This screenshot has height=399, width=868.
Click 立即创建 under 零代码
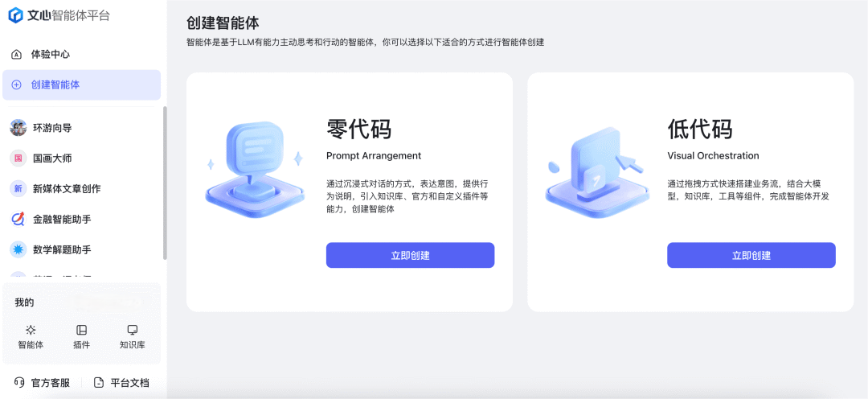[x=410, y=256]
